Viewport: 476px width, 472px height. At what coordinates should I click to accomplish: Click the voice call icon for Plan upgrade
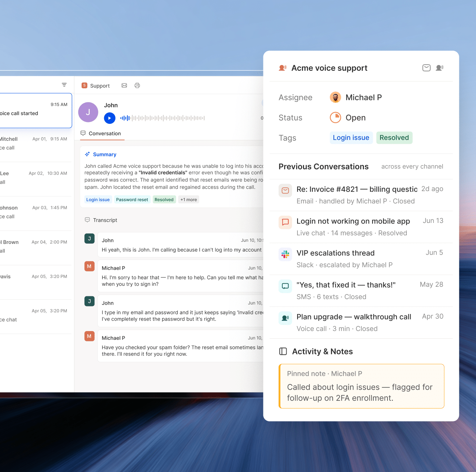point(285,318)
